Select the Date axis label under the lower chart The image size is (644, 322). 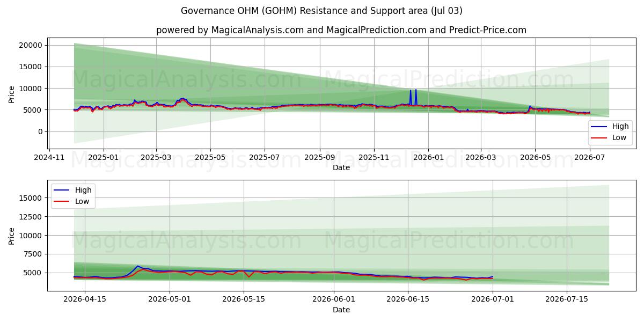coord(341,310)
